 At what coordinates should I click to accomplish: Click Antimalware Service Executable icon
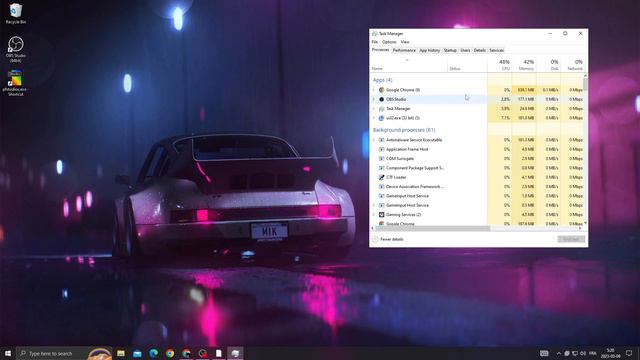[381, 140]
